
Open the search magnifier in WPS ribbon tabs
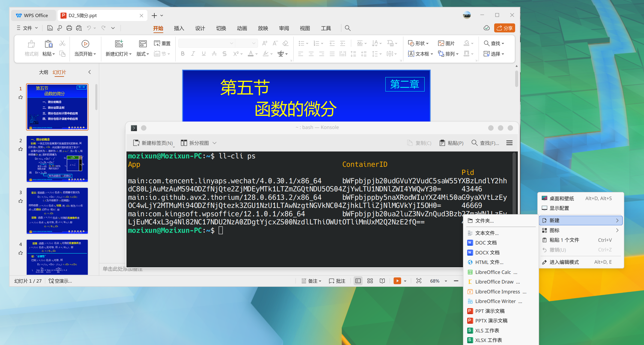pyautogui.click(x=348, y=28)
